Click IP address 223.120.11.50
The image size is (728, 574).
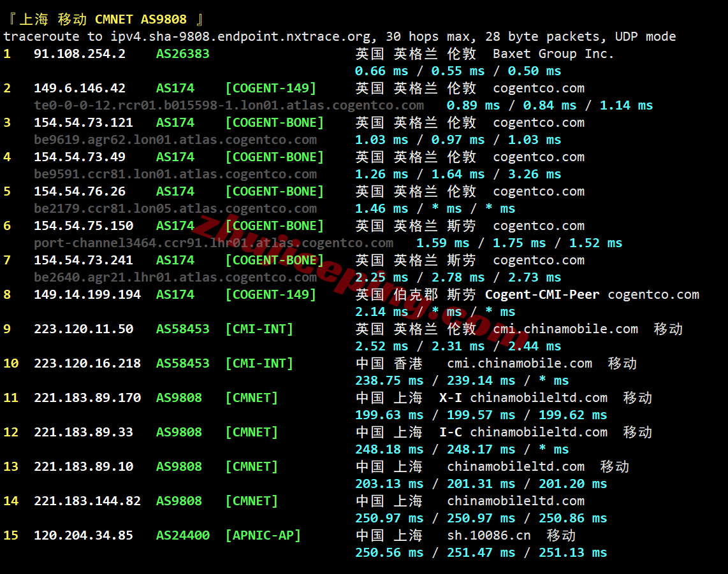pyautogui.click(x=83, y=329)
